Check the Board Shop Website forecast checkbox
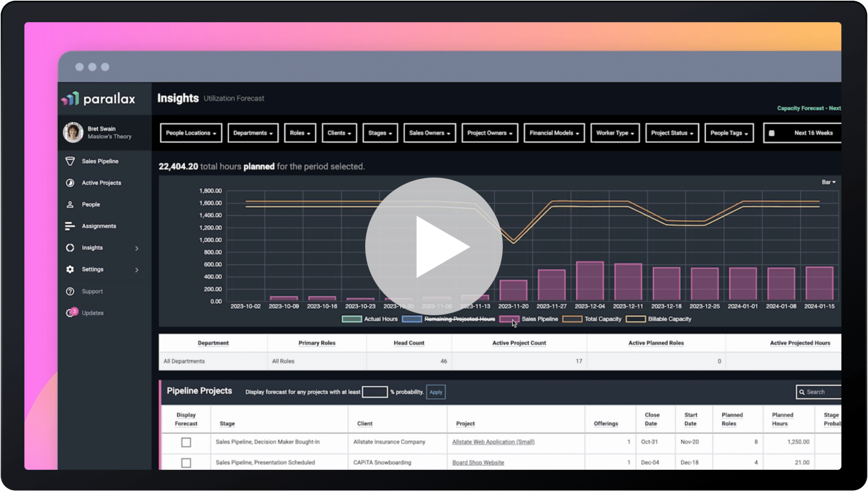This screenshot has height=492, width=868. click(x=186, y=462)
